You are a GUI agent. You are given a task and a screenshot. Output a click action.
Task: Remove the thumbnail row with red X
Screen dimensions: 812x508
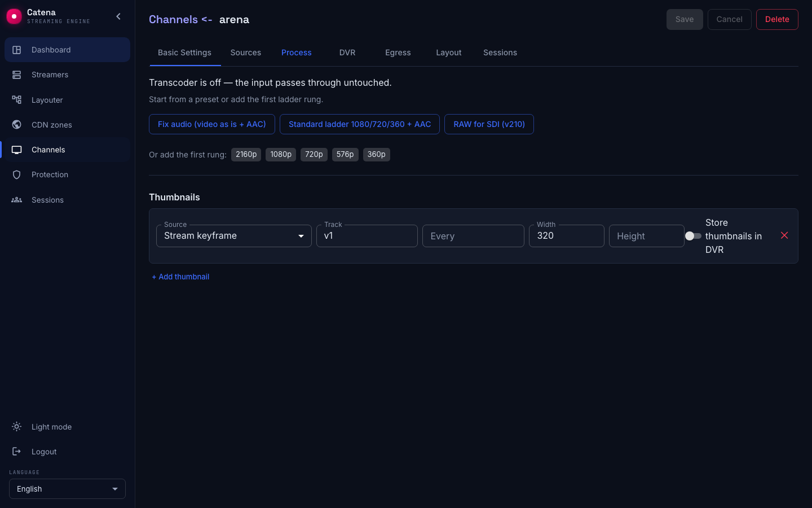[784, 235]
